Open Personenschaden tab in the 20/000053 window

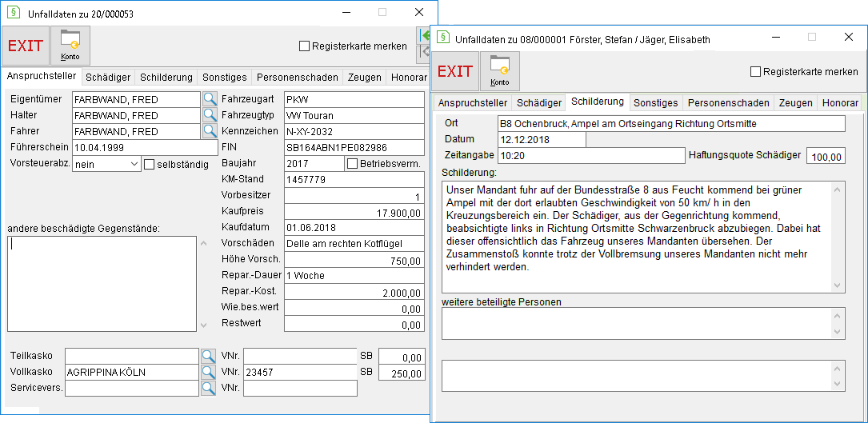tap(298, 77)
